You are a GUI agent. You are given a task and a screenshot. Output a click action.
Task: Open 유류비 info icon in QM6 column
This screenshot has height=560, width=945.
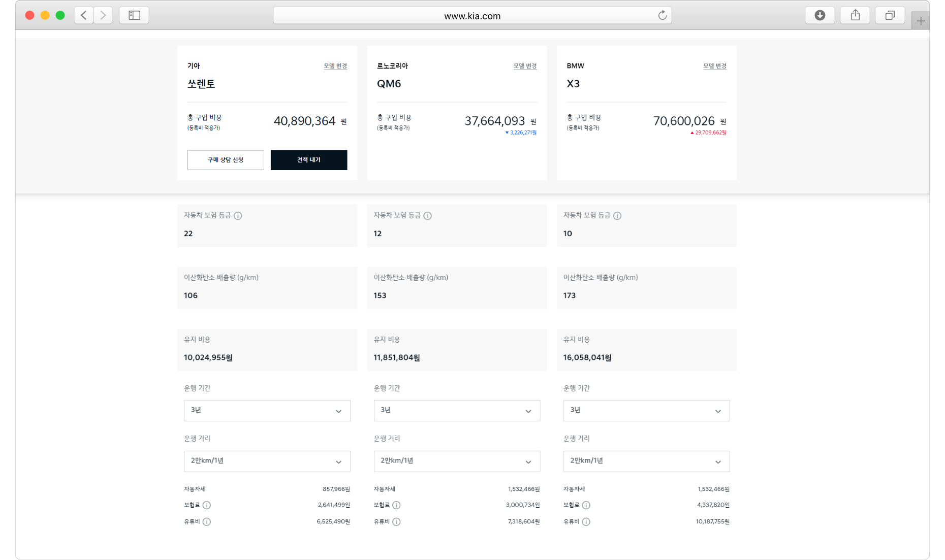(396, 521)
